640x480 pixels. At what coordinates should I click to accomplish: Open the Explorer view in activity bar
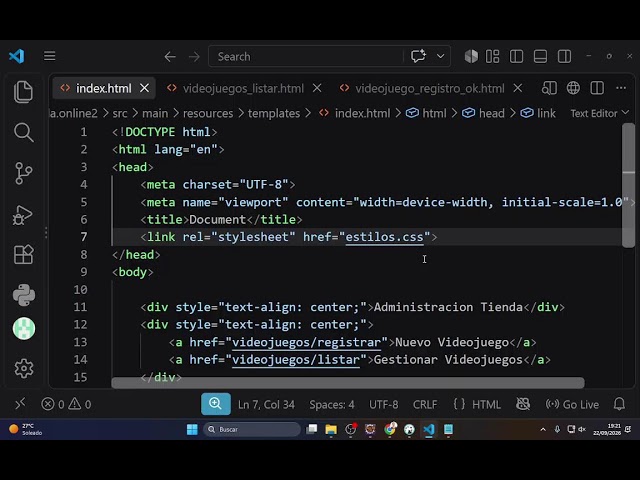(x=23, y=91)
